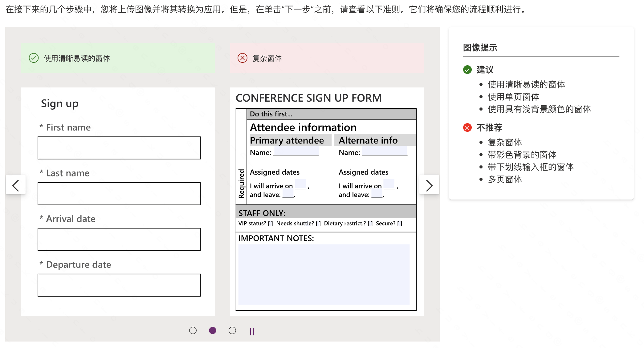Click the Arrival date input box
This screenshot has height=348, width=644.
pyautogui.click(x=119, y=239)
